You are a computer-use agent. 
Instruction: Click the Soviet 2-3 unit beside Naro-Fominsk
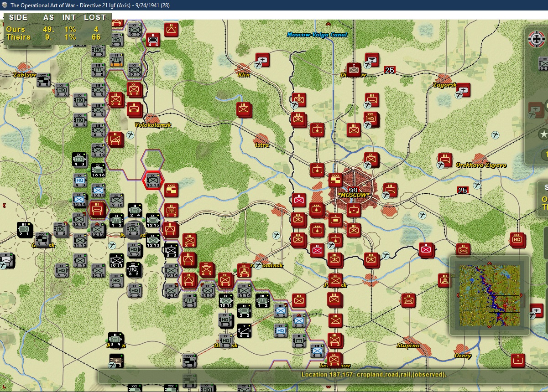click(x=244, y=270)
